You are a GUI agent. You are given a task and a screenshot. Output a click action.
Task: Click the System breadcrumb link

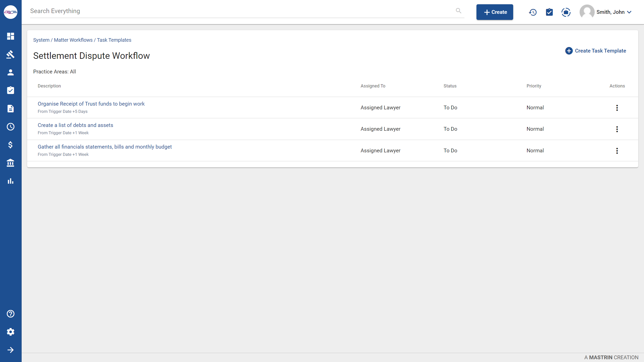point(41,40)
